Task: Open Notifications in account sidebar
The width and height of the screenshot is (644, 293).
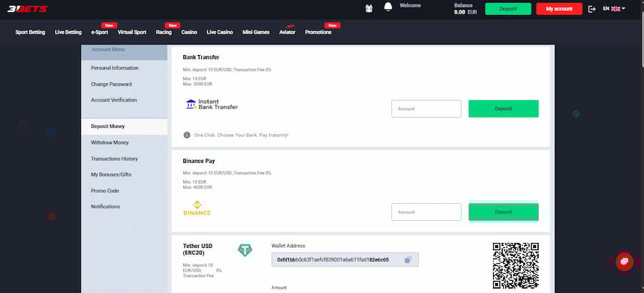Action: (x=106, y=207)
